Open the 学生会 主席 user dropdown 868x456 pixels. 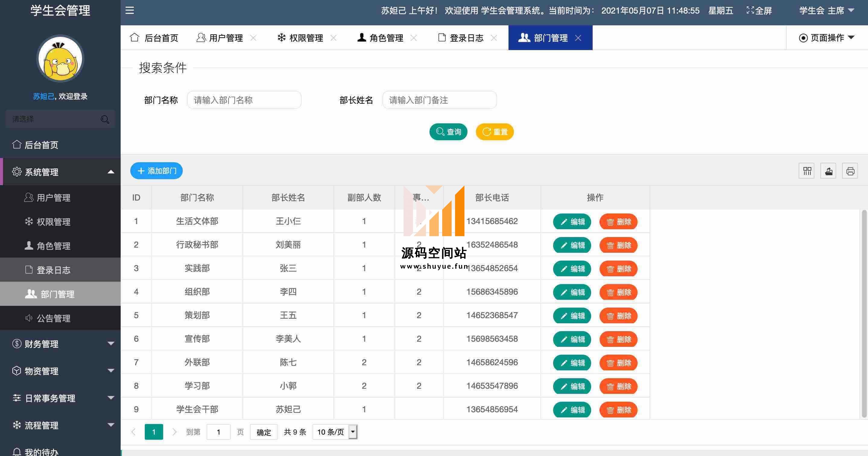click(x=827, y=11)
